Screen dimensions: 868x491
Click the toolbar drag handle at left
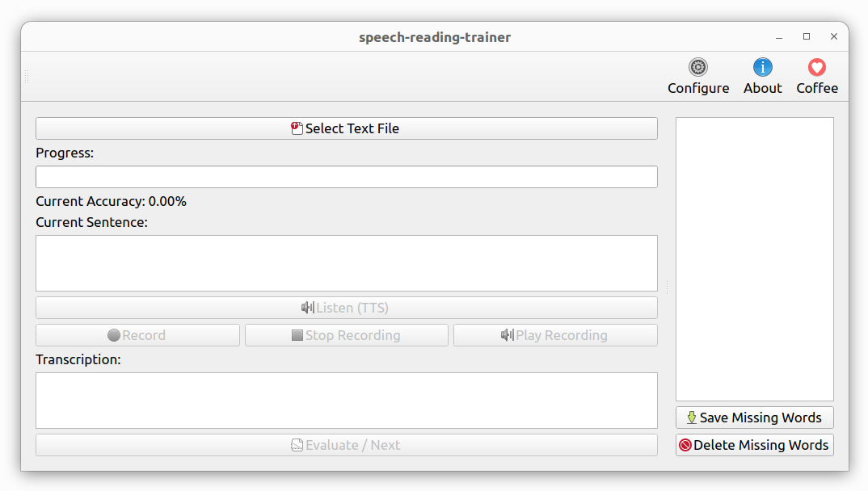pos(27,76)
